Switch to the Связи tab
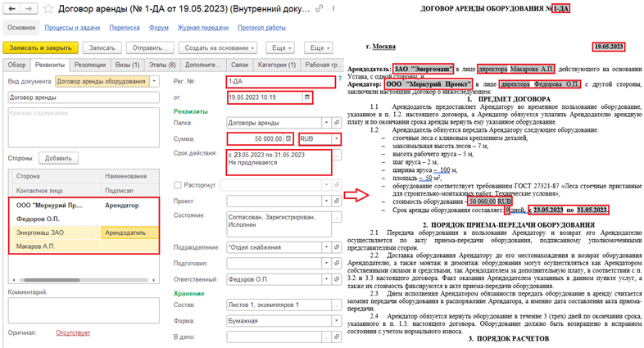This screenshot has height=348, width=644. pos(239,65)
